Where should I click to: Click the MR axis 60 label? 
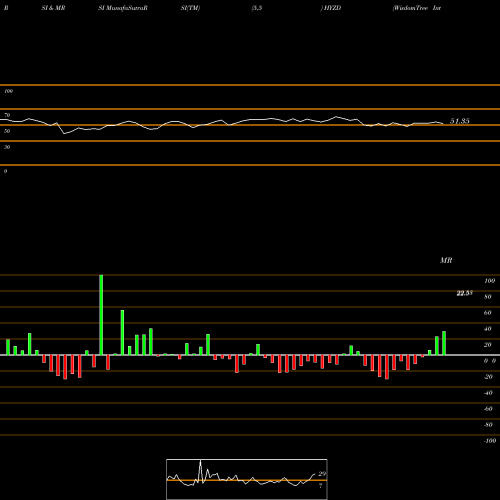[488, 313]
